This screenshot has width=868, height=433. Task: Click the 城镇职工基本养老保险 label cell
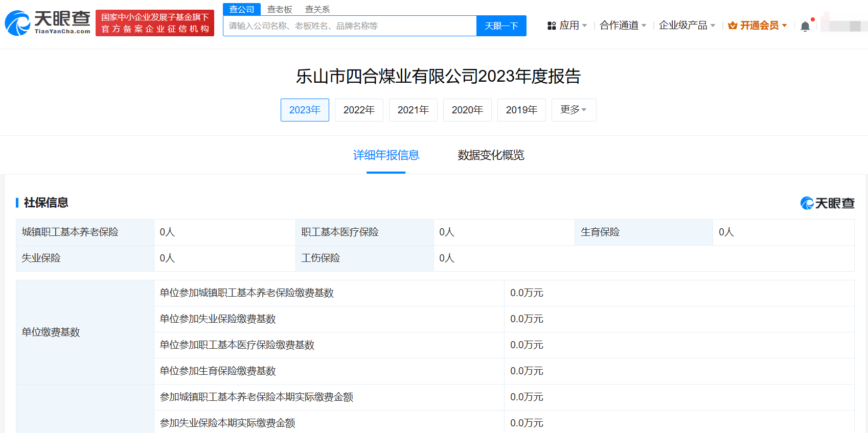coord(85,232)
